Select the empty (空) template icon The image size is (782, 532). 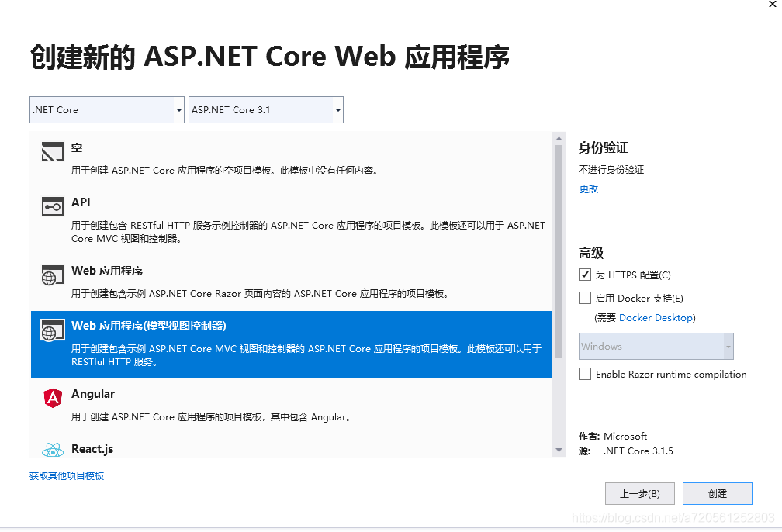click(53, 151)
